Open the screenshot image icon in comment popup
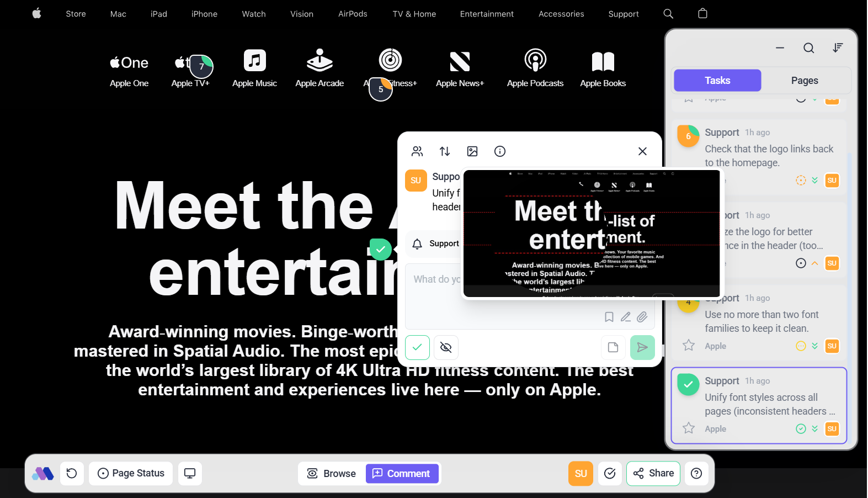Screen dimensions: 868x498 click(x=472, y=151)
